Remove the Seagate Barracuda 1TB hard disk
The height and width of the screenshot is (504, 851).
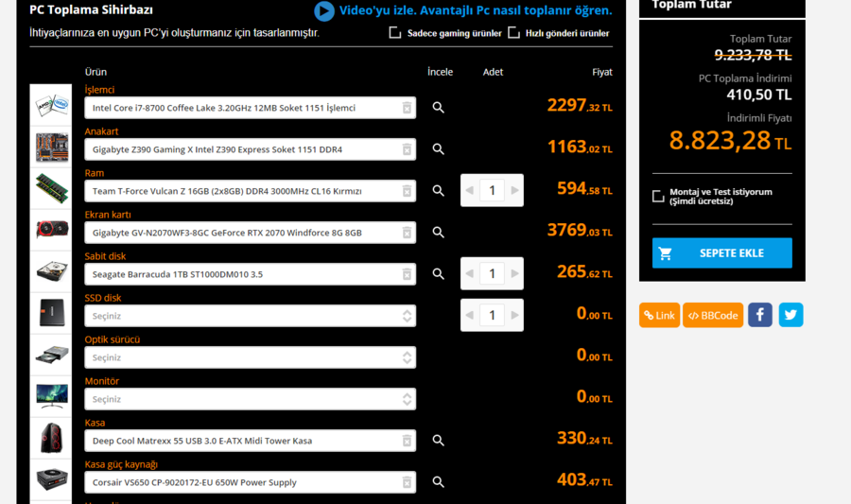pyautogui.click(x=407, y=274)
